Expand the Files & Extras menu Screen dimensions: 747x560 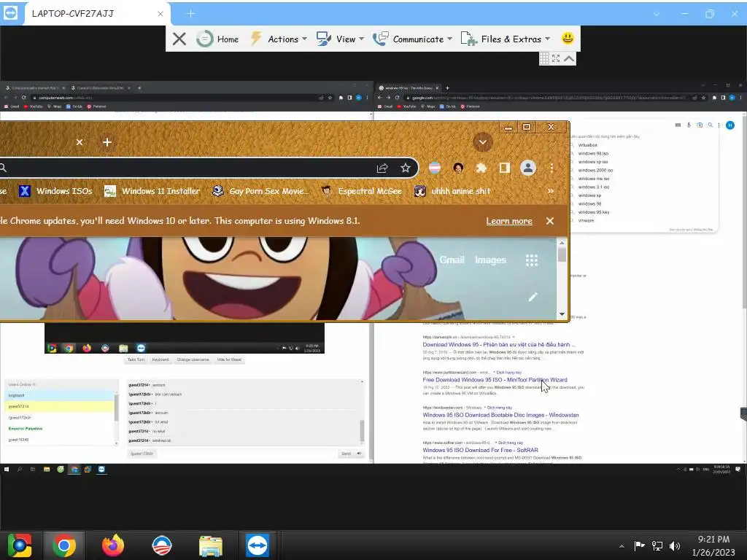506,39
